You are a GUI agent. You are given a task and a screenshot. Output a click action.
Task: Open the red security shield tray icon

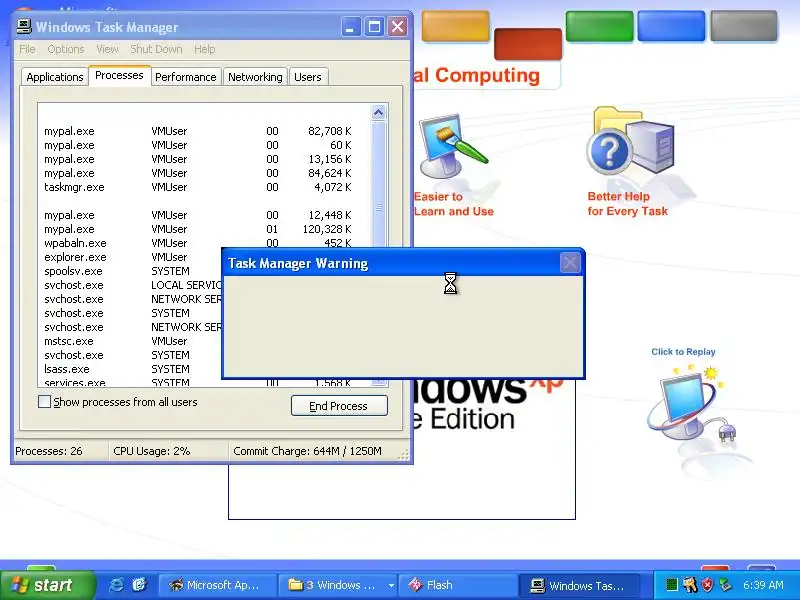(x=707, y=585)
